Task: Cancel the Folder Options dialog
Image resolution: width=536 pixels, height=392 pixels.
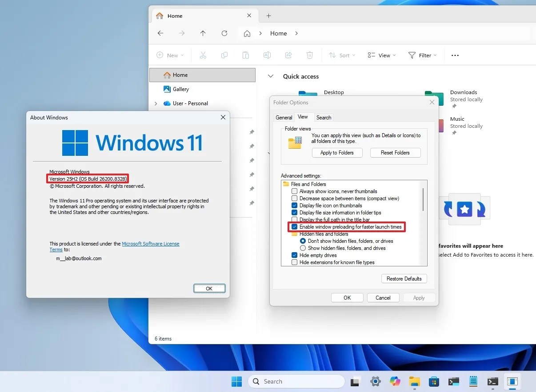Action: click(x=383, y=298)
